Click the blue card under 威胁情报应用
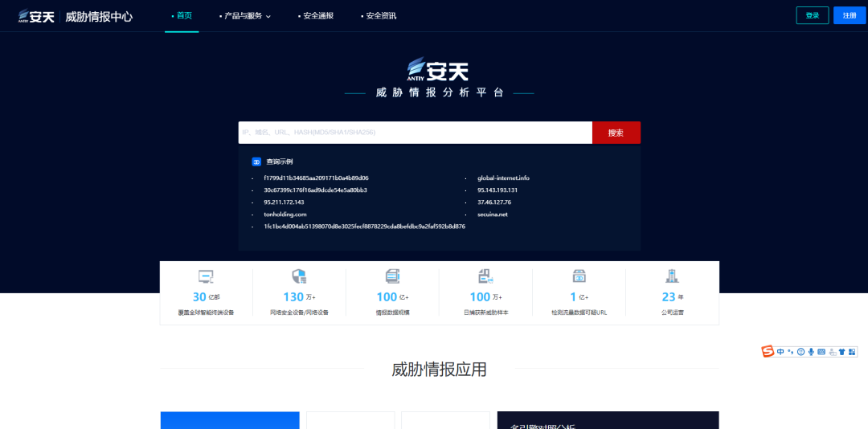 [230, 420]
